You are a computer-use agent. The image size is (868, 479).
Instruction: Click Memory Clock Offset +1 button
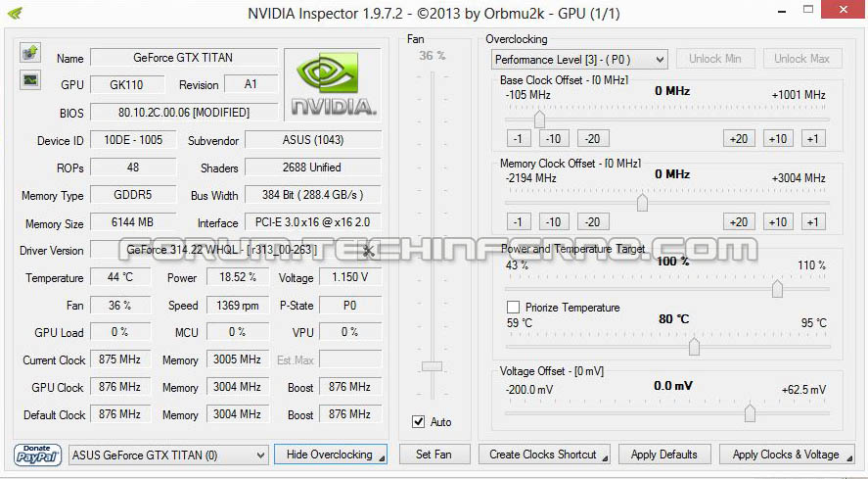tap(812, 221)
